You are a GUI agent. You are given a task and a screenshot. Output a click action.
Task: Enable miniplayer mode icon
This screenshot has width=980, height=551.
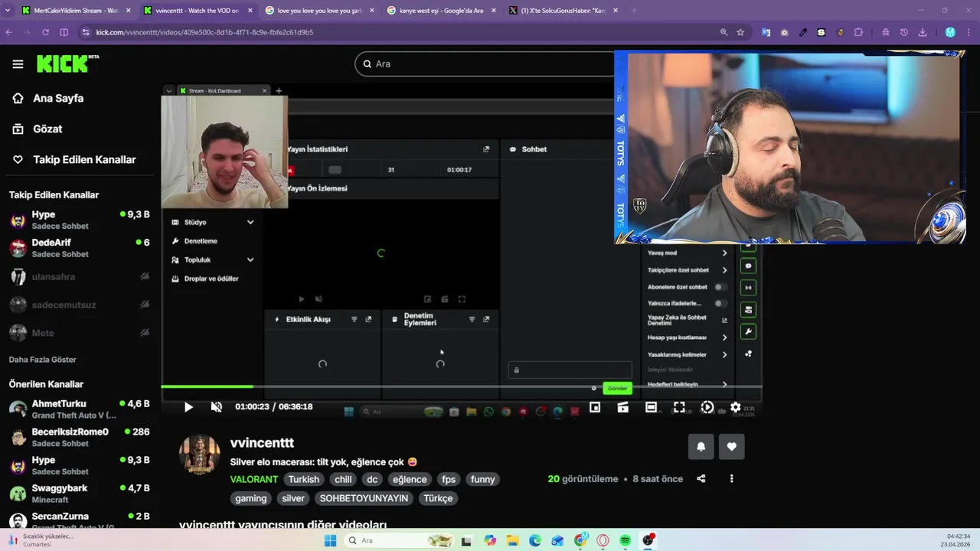[595, 407]
